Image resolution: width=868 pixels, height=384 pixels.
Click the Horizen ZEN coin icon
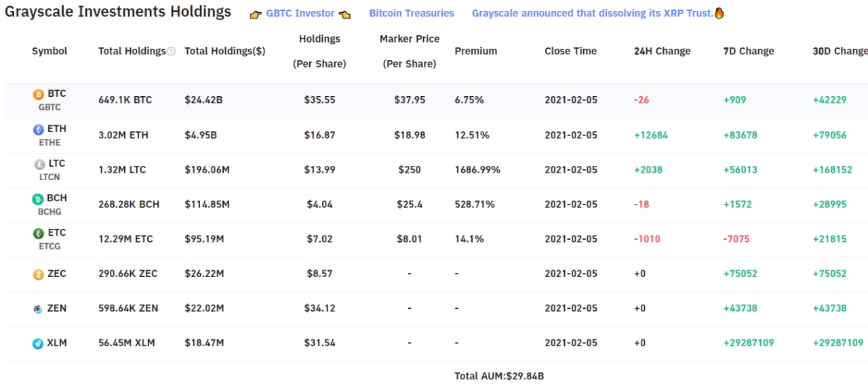[39, 309]
